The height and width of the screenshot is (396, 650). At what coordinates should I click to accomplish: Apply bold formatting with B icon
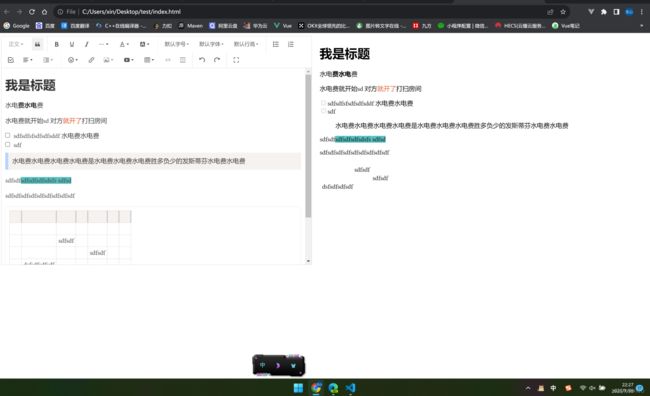(56, 44)
